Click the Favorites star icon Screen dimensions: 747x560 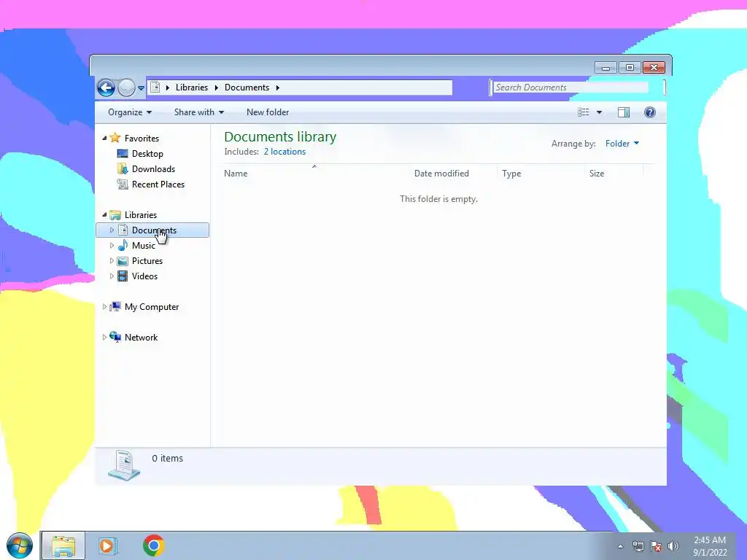115,138
